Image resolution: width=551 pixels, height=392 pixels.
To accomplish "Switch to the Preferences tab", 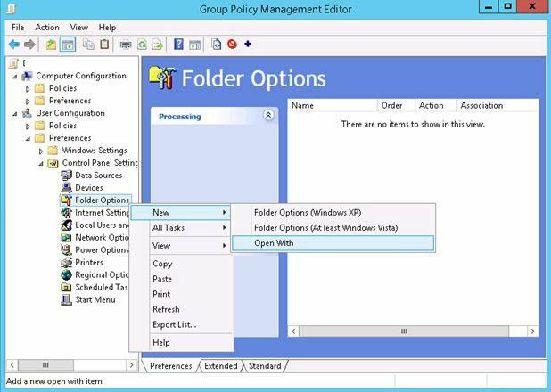I will [x=171, y=365].
